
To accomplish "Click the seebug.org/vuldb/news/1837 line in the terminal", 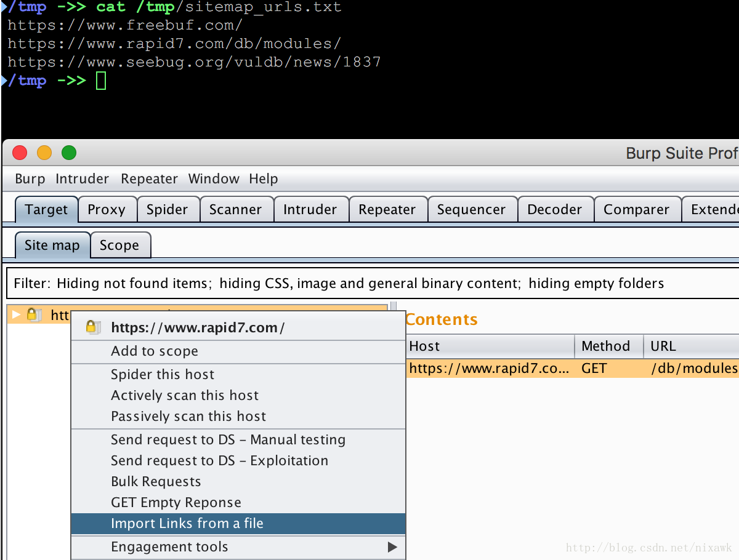I will pyautogui.click(x=194, y=62).
